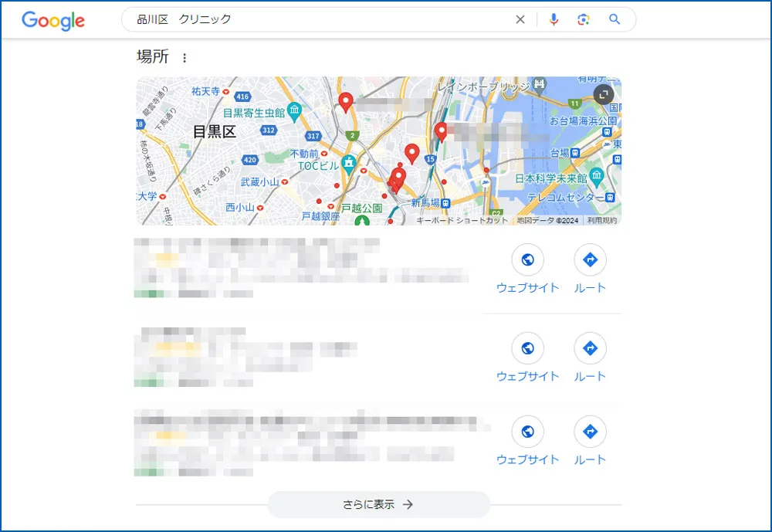Click 目黒寄生虫館 museum marker on map
Screen dimensions: 772x532
pyautogui.click(x=294, y=112)
